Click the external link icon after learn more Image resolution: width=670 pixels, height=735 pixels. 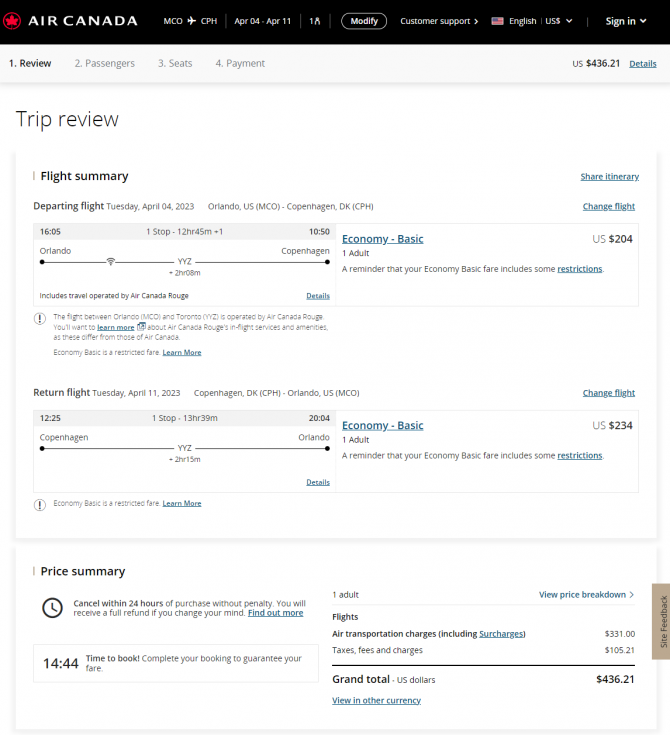tap(141, 326)
